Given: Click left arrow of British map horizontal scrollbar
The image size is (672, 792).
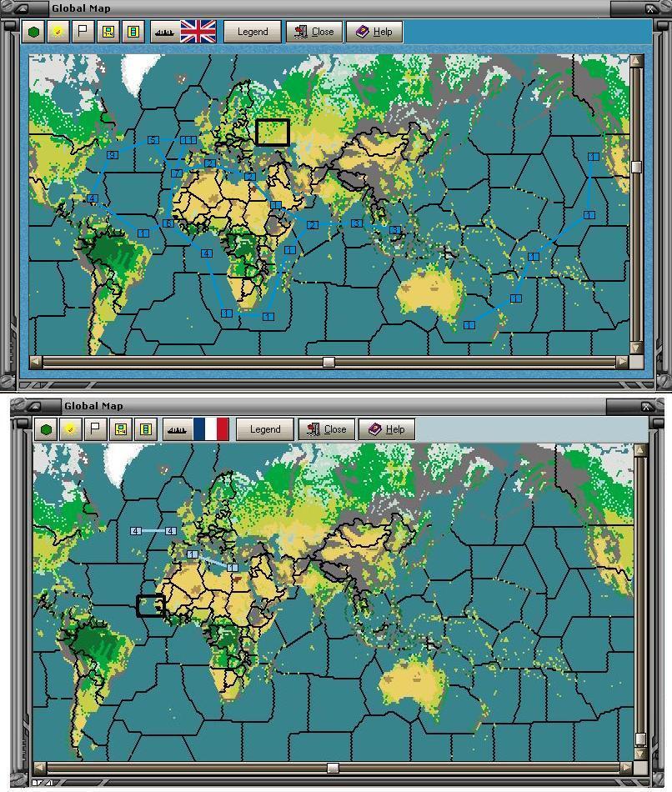Looking at the screenshot, I should (35, 361).
